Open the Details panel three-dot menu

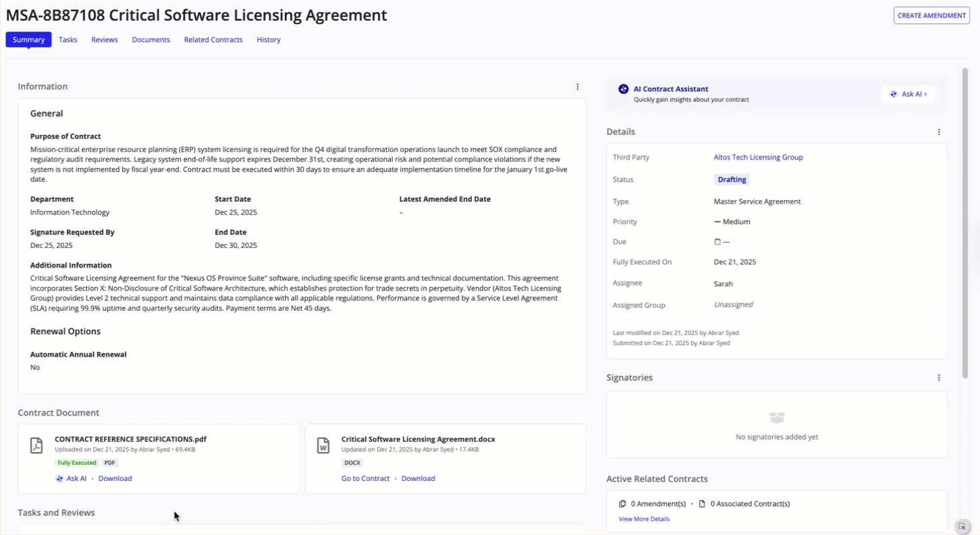pyautogui.click(x=939, y=132)
